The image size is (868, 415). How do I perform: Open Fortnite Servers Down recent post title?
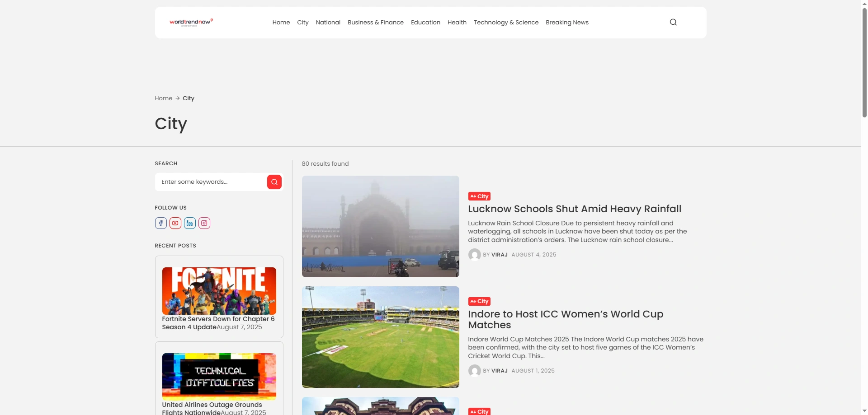click(x=218, y=323)
